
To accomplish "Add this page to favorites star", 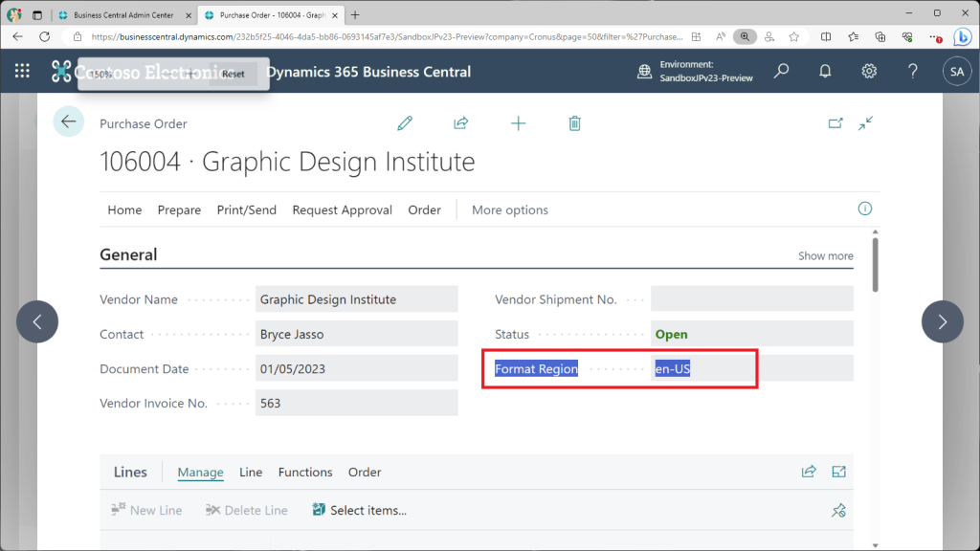I will [x=793, y=37].
